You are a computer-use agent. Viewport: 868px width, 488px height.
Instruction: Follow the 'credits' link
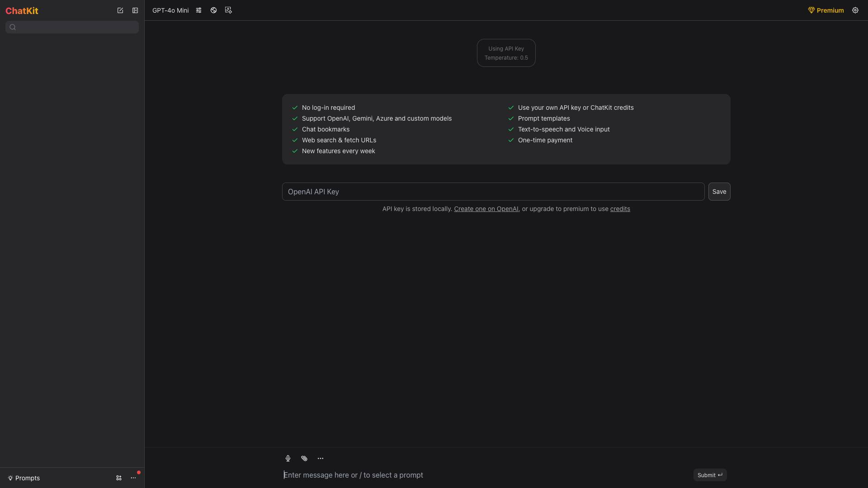click(x=620, y=209)
